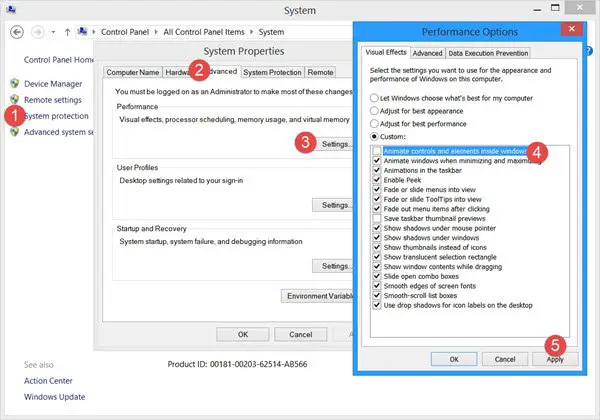Uncheck Slide open combo boxes

377,276
